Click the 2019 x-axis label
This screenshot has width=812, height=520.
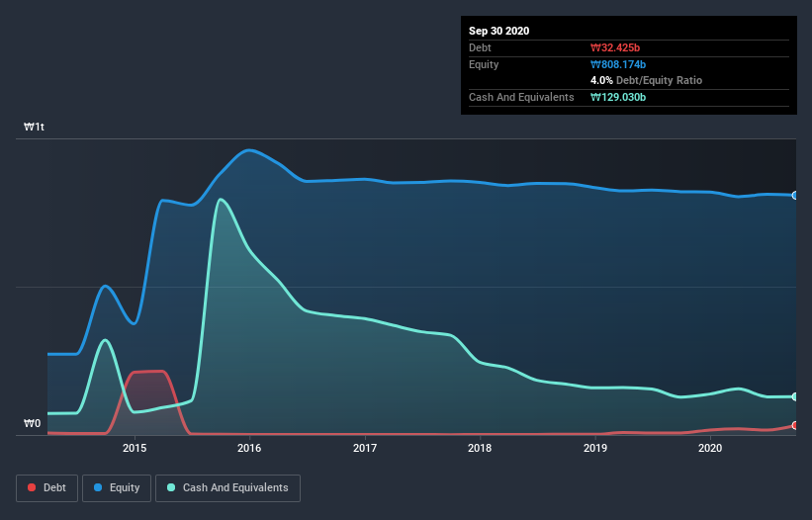[595, 448]
